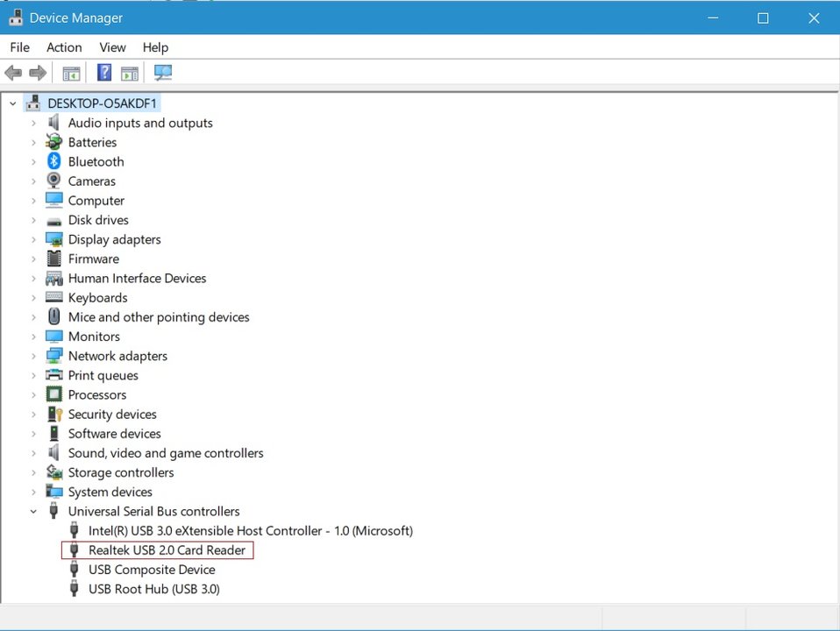Click the Sound, video and game controllers speaker icon

click(53, 452)
